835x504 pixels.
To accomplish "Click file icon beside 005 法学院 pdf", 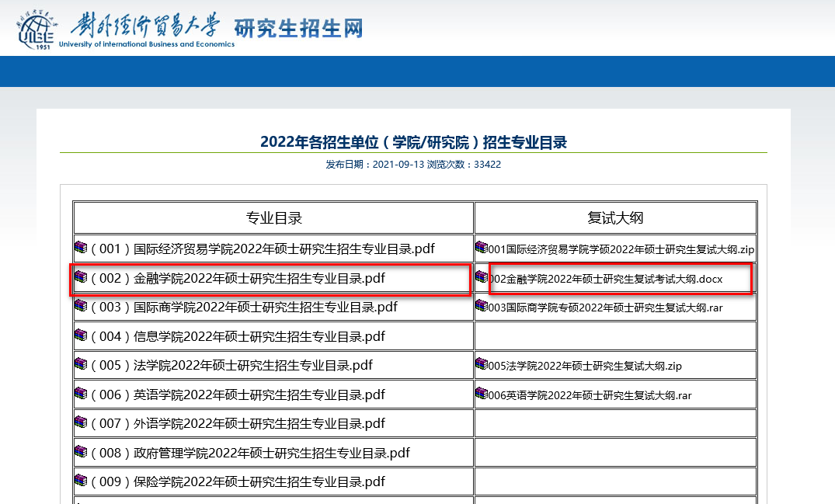I will tap(82, 364).
